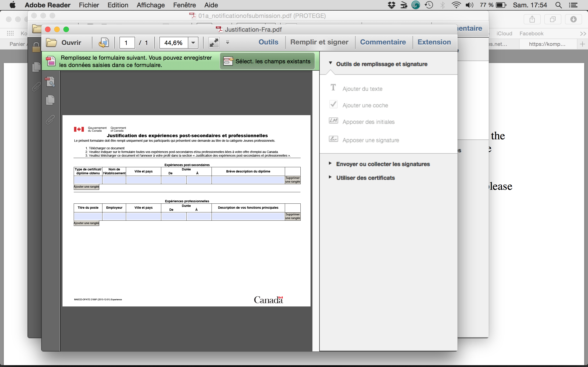588x367 pixels.
Task: Open the Affichage menu
Action: [150, 5]
